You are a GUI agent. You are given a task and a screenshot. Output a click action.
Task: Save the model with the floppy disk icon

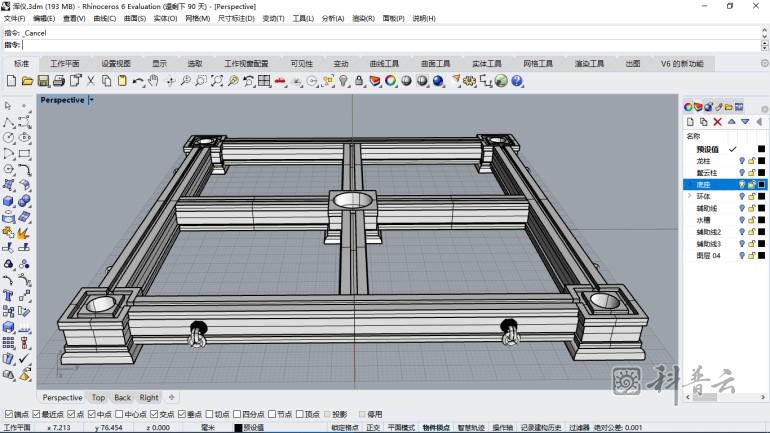click(43, 81)
